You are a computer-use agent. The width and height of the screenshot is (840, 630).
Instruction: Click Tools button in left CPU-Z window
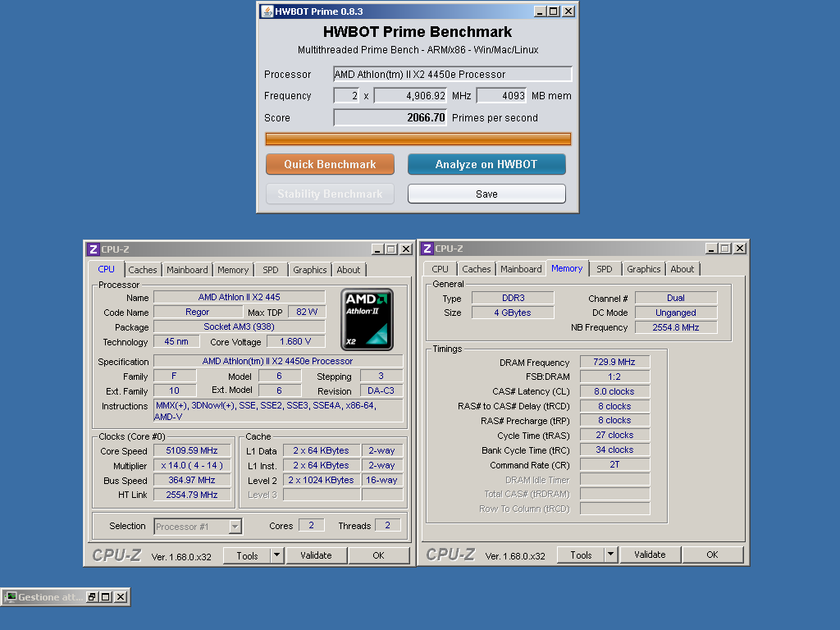click(x=247, y=555)
